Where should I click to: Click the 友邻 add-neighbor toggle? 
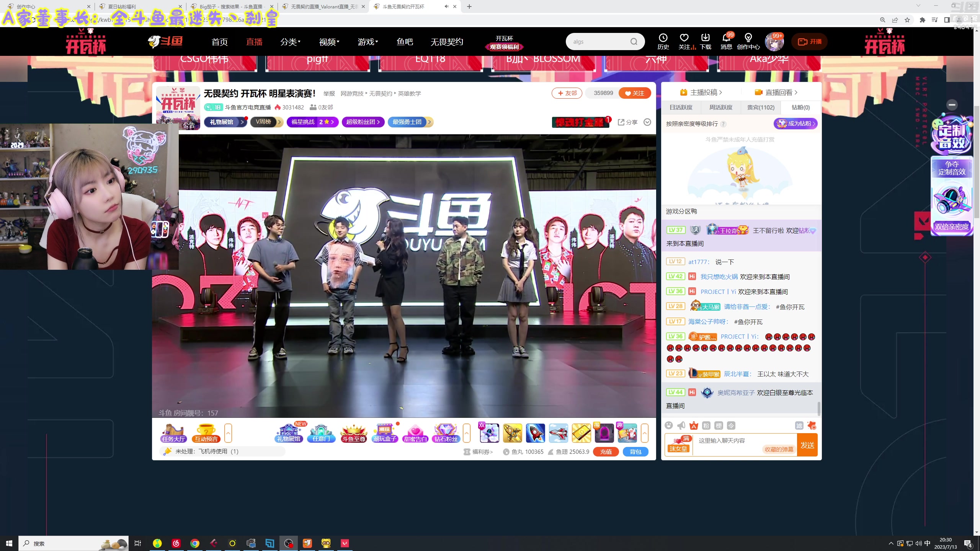pyautogui.click(x=567, y=93)
